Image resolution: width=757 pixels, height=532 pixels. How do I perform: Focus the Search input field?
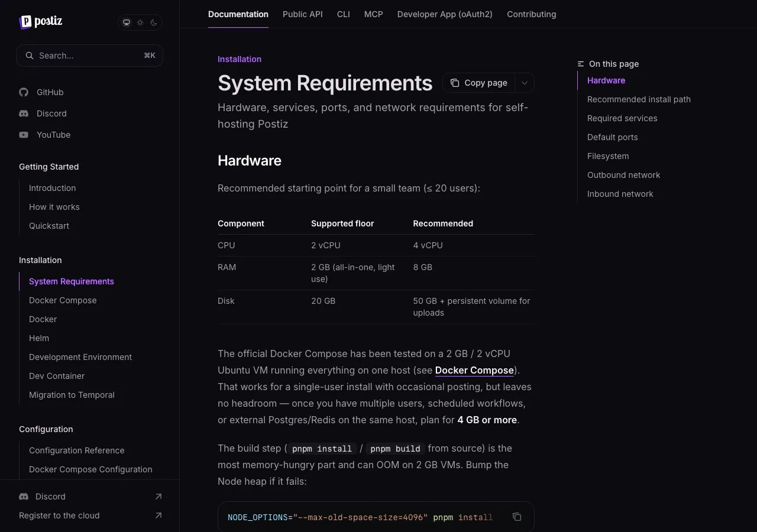tap(89, 56)
